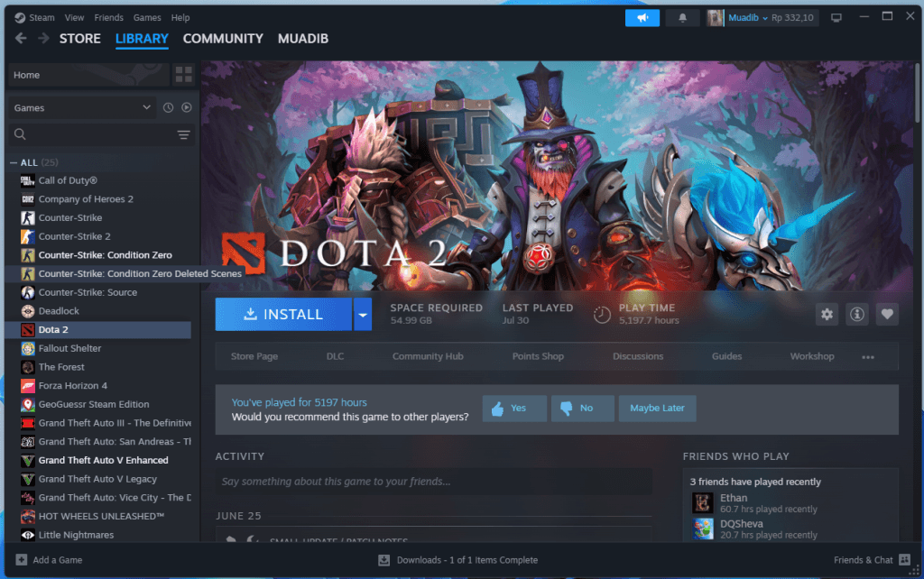924x579 pixels.
Task: Add Dota 2 to favorites heart
Action: (887, 314)
